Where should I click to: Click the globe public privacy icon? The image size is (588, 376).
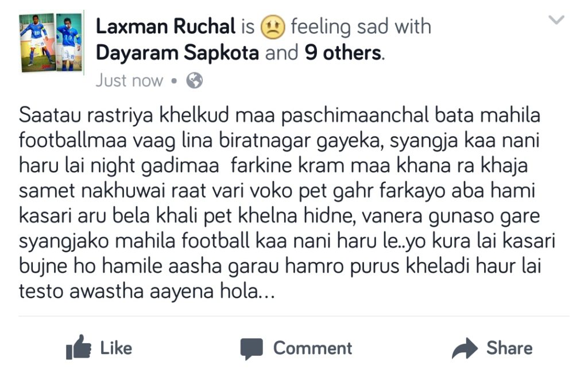195,81
